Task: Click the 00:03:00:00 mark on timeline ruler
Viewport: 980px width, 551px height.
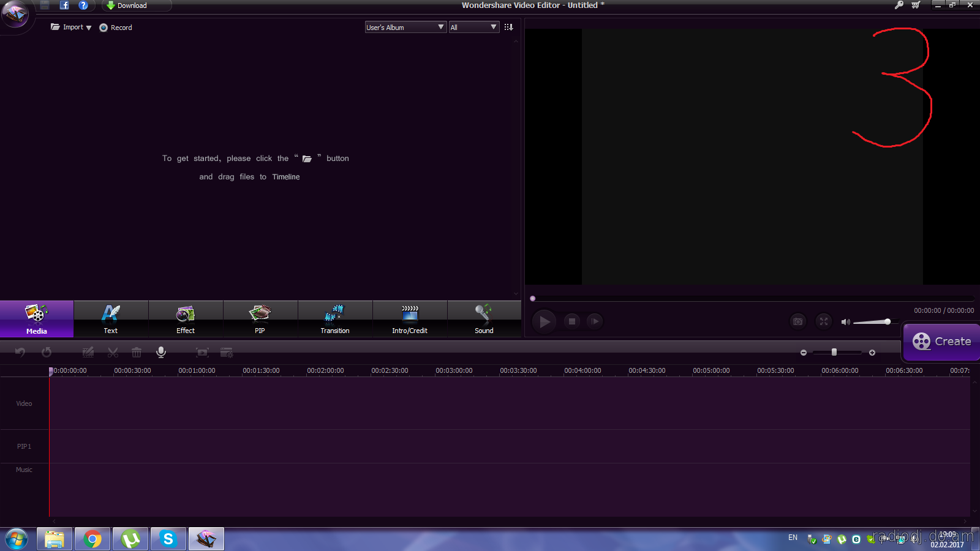Action: [x=454, y=370]
